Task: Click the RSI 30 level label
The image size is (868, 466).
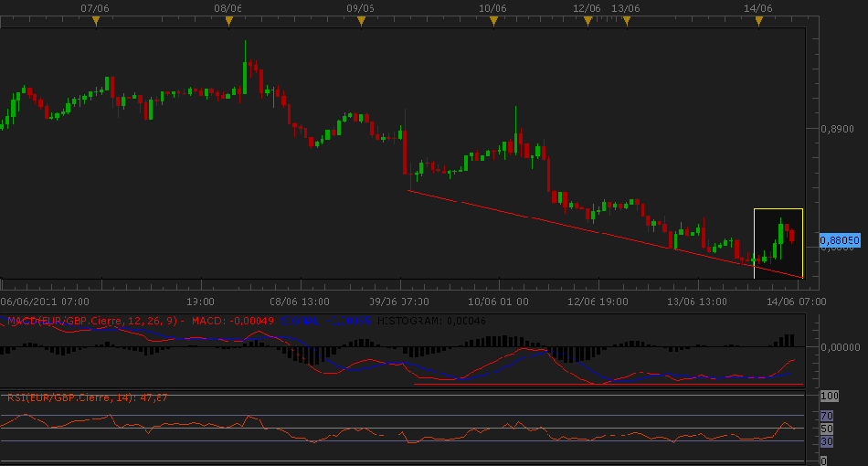Action: click(829, 442)
